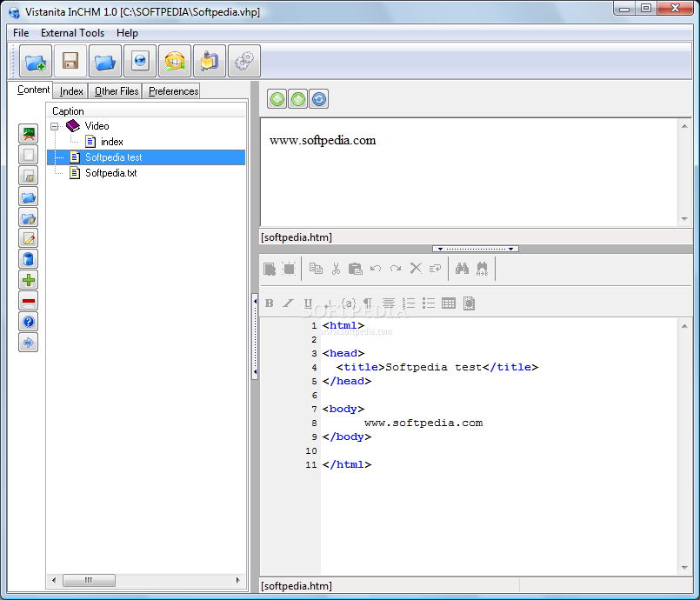Click the tree horizontal scrollbar thumb
Viewport: 700px width, 600px height.
89,580
